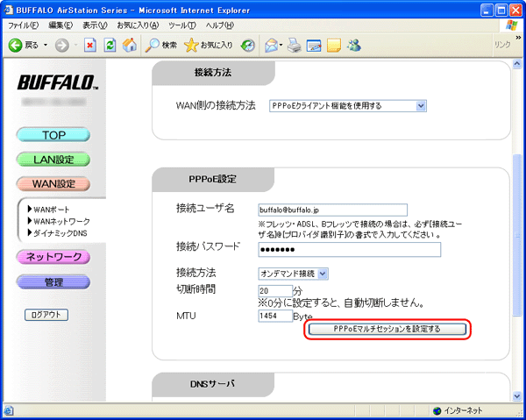
Task: Open the 表示(V) menu
Action: (95, 25)
